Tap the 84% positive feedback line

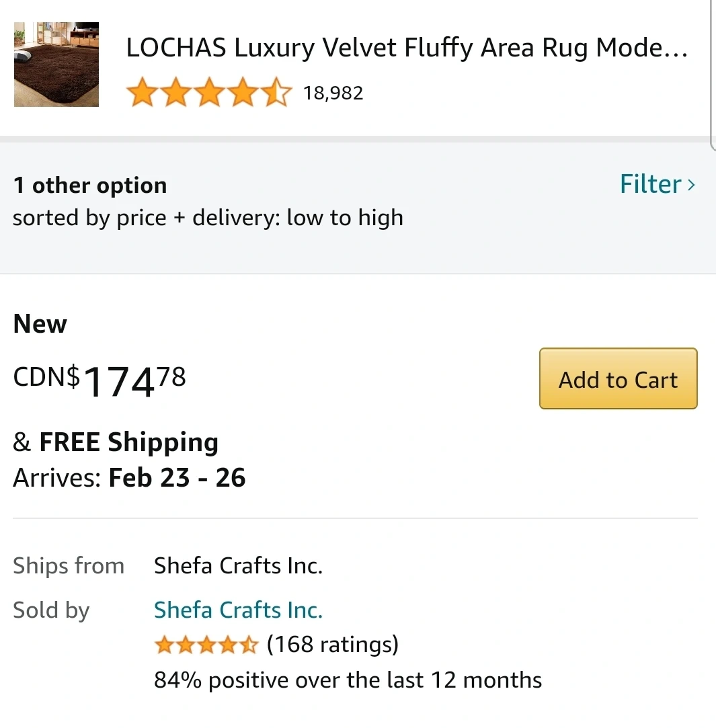348,680
